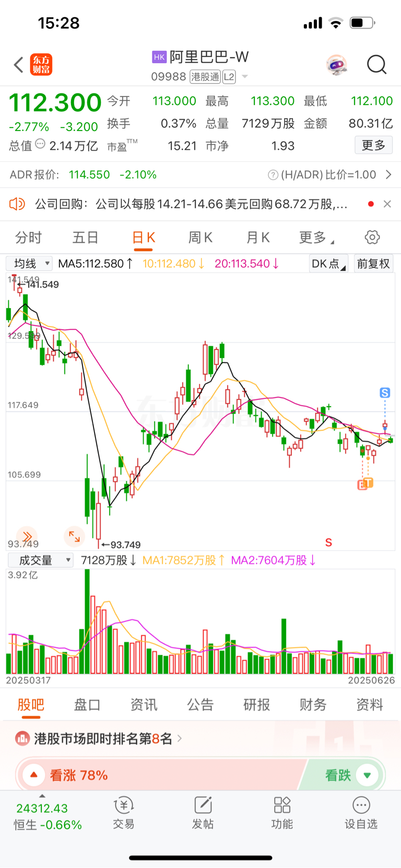Tap MA5:112.580 value text
This screenshot has height=868, width=401.
[96, 264]
